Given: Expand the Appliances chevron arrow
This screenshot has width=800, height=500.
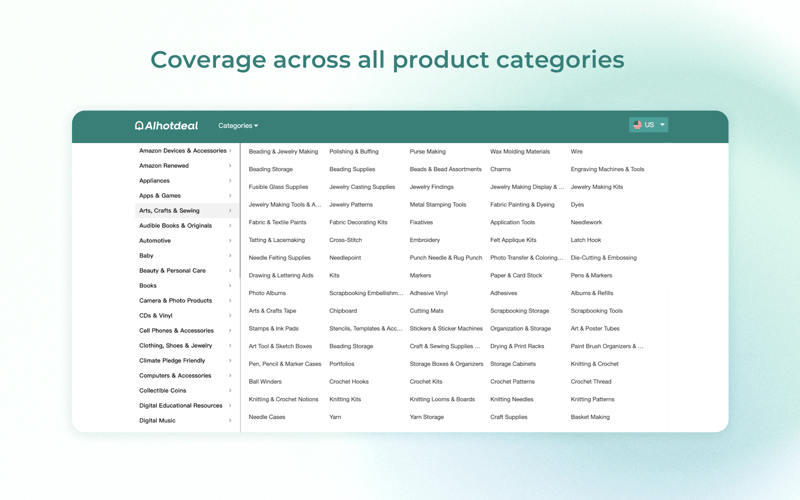Looking at the screenshot, I should click(x=230, y=181).
